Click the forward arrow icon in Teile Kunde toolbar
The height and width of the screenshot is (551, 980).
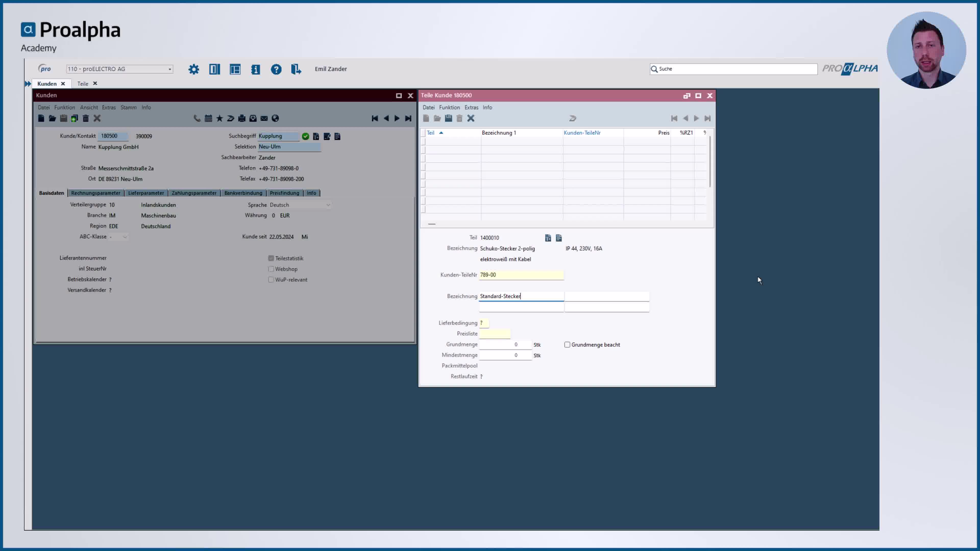[572, 119]
